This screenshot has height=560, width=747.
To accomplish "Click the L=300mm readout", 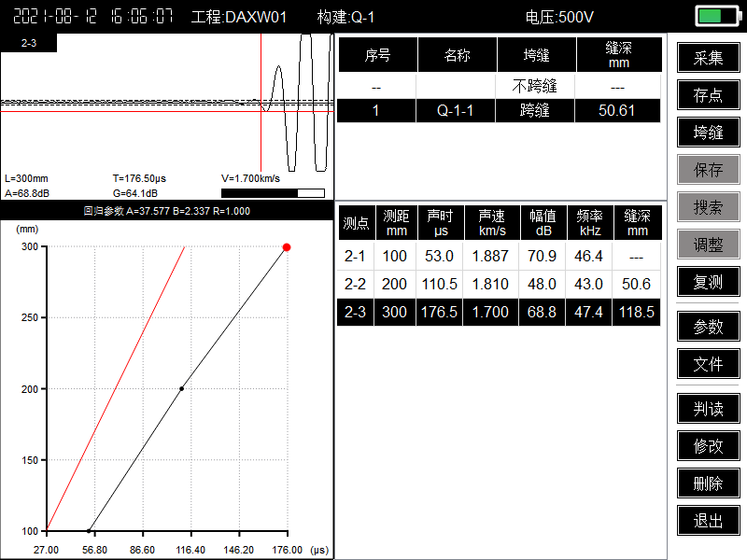I will pyautogui.click(x=26, y=178).
